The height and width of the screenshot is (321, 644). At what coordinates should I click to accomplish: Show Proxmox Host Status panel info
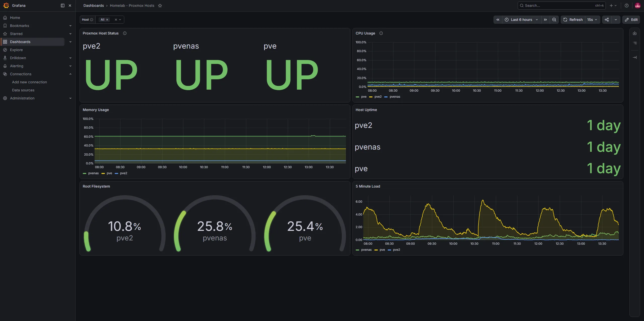point(125,33)
